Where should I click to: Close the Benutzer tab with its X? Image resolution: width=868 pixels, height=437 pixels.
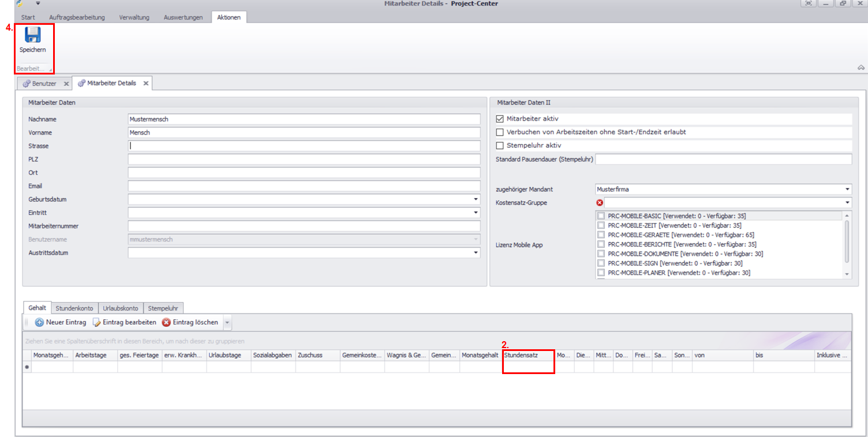click(66, 84)
